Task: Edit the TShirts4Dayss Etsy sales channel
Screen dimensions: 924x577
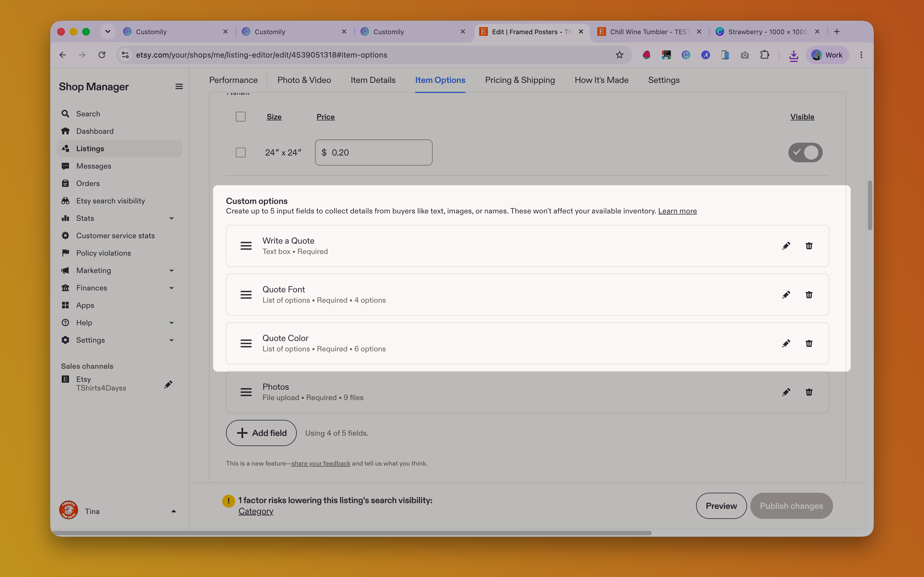Action: click(168, 384)
